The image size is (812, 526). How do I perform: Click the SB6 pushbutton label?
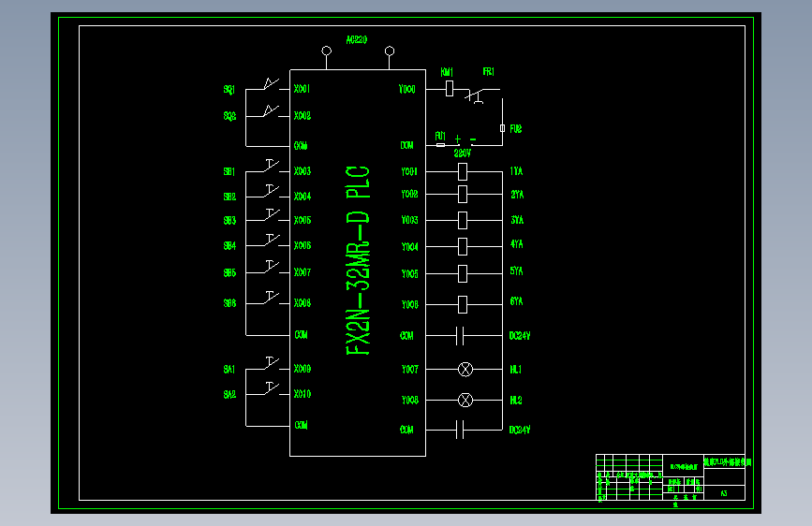tap(229, 303)
